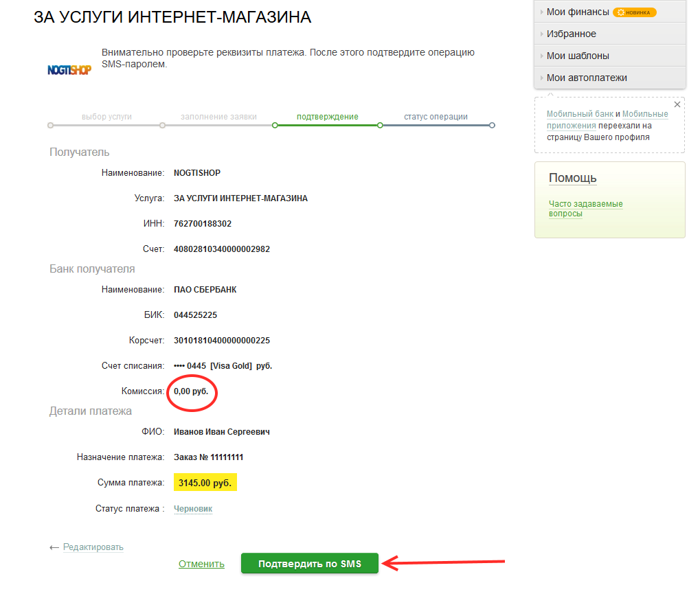
Task: Click the payer name Иванов Иван Сергеевич
Action: 222,432
